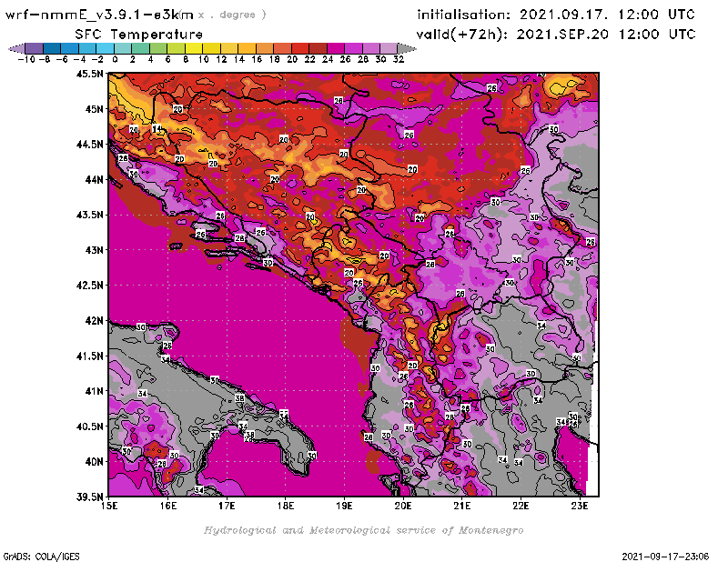Click the 41N latitude label
This screenshot has height=562, width=728.
94,391
